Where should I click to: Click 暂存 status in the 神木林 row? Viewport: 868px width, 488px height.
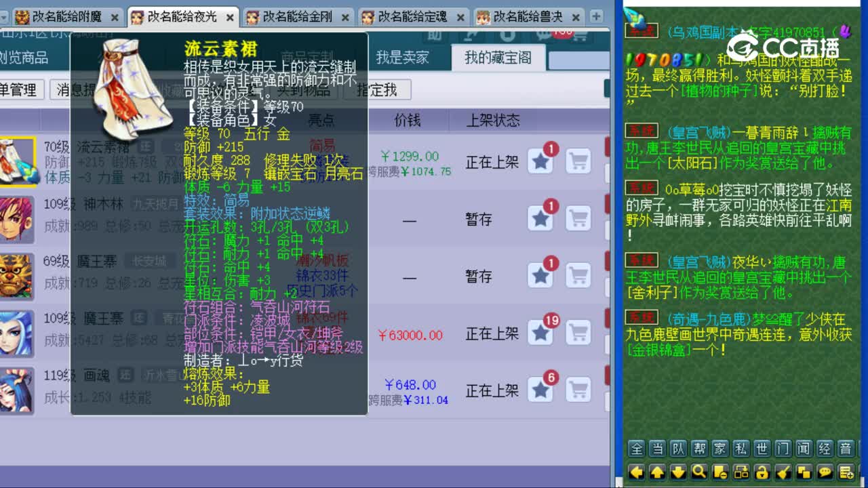(479, 219)
